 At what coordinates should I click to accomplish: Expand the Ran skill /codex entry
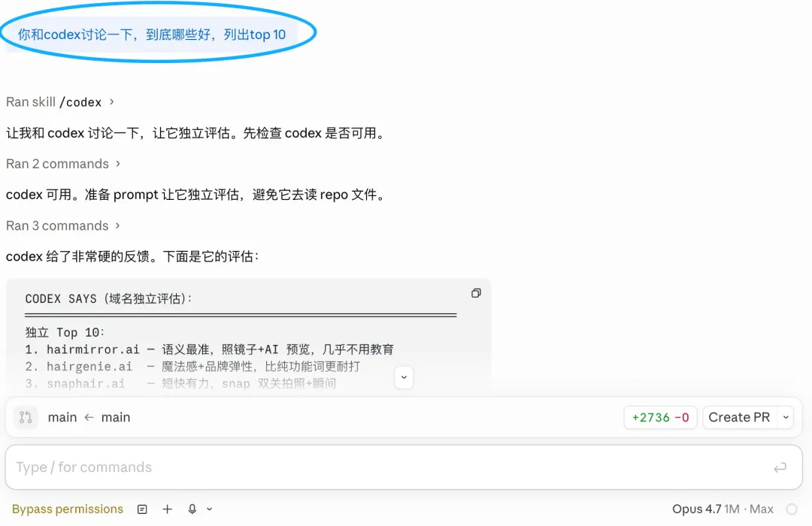click(60, 101)
